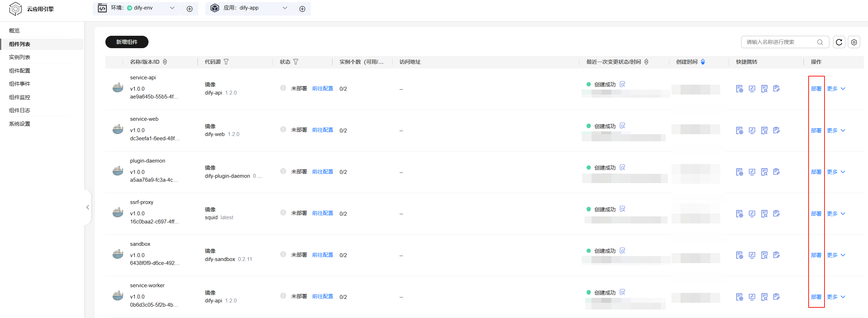Click 部署 for ssrf-proxy

click(816, 214)
